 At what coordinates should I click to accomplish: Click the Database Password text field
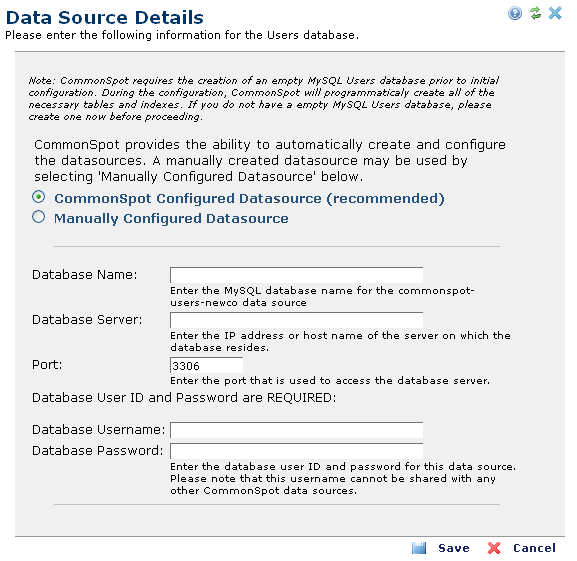[296, 451]
